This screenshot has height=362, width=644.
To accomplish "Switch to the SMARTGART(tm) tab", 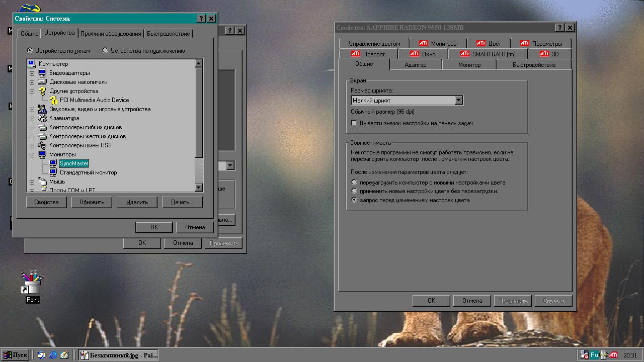I will point(487,54).
